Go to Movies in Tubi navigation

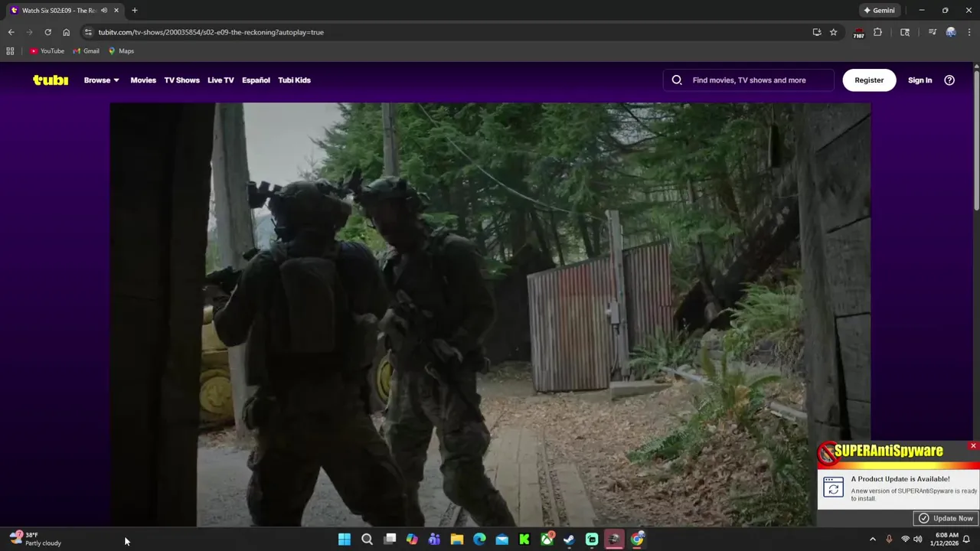[x=143, y=80]
